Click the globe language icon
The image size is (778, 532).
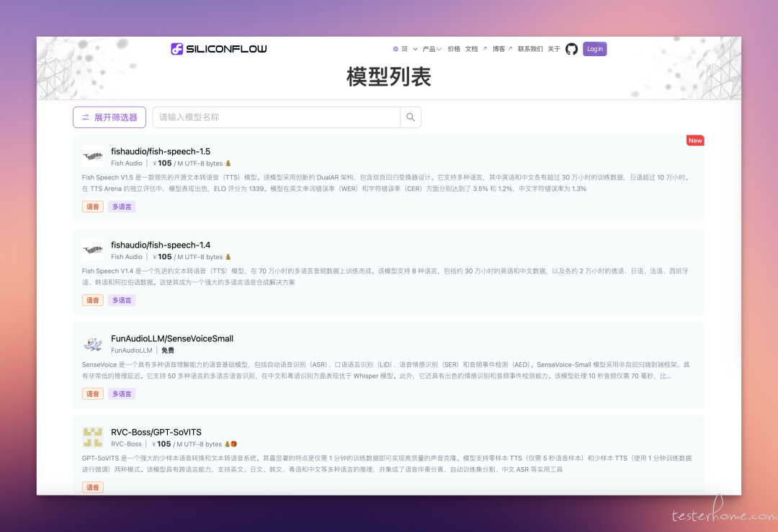coord(395,49)
